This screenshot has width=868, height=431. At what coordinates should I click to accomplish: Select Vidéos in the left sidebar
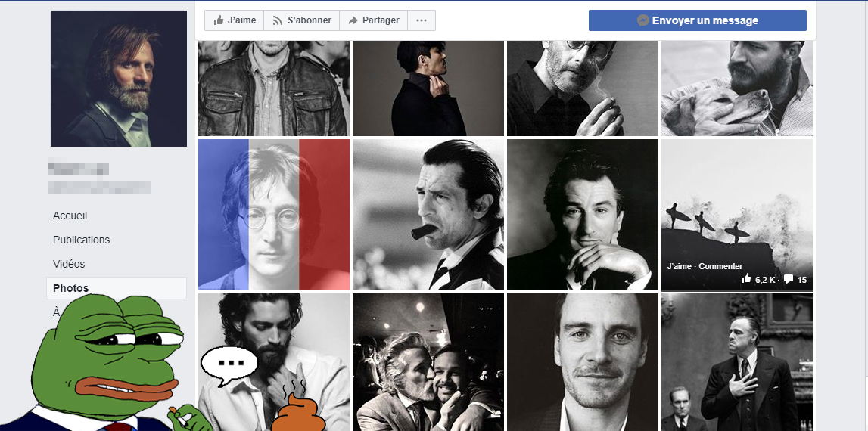click(x=69, y=264)
